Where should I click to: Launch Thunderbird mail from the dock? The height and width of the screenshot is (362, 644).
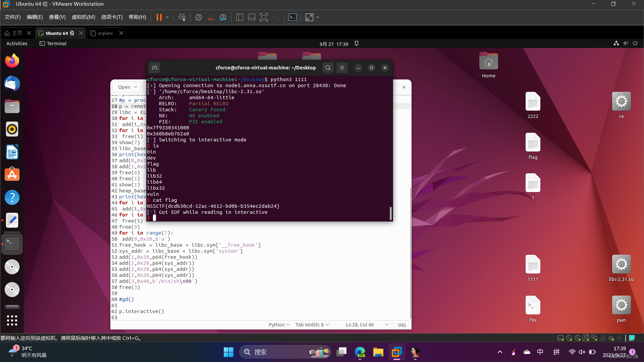coord(12,83)
